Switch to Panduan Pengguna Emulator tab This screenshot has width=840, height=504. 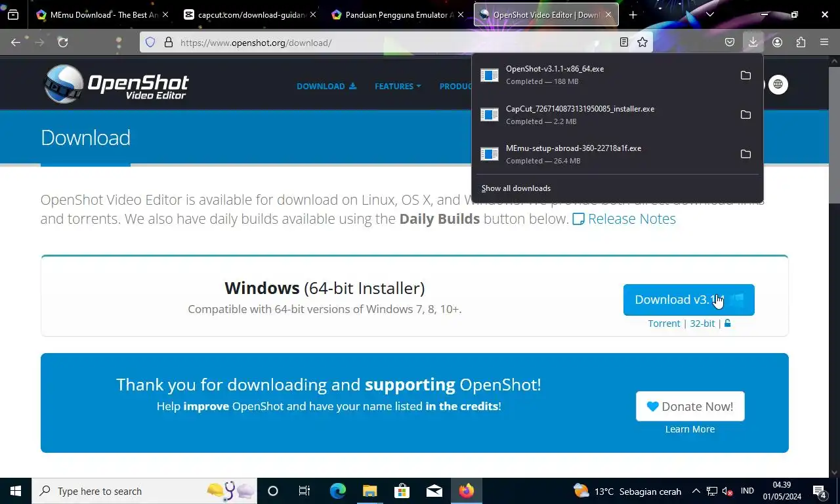(392, 14)
